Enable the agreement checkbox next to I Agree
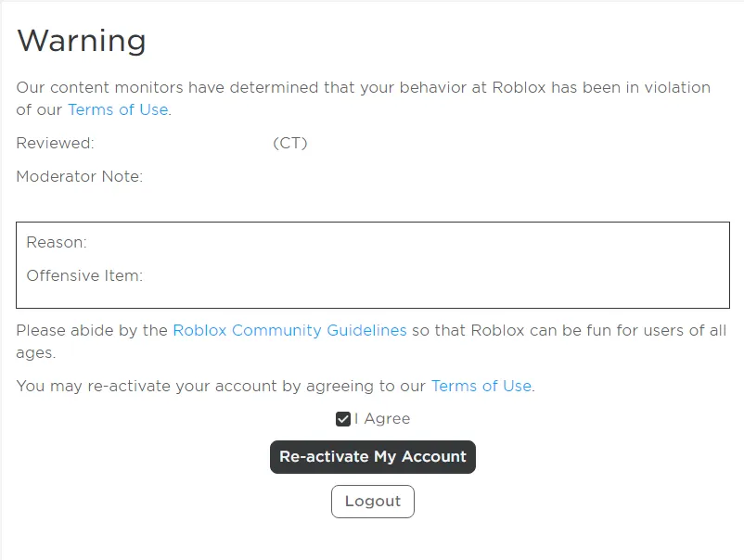 [343, 418]
